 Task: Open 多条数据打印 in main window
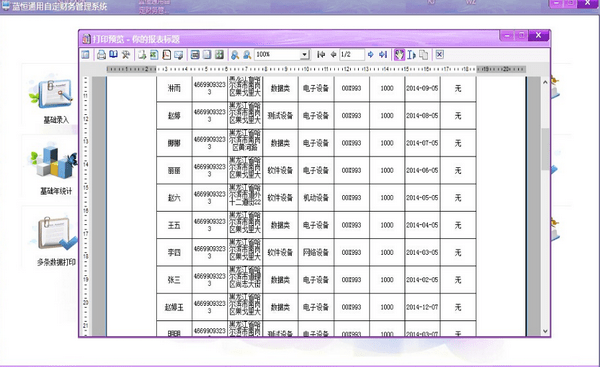tap(56, 241)
